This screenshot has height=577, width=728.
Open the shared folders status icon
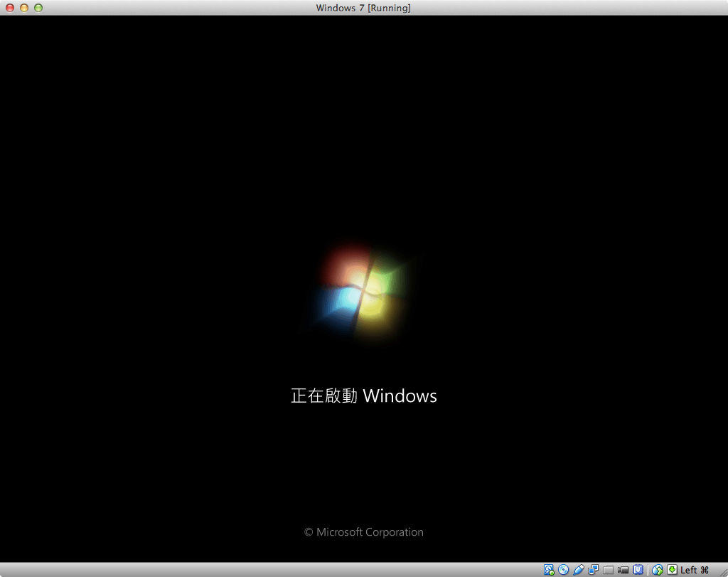point(609,569)
